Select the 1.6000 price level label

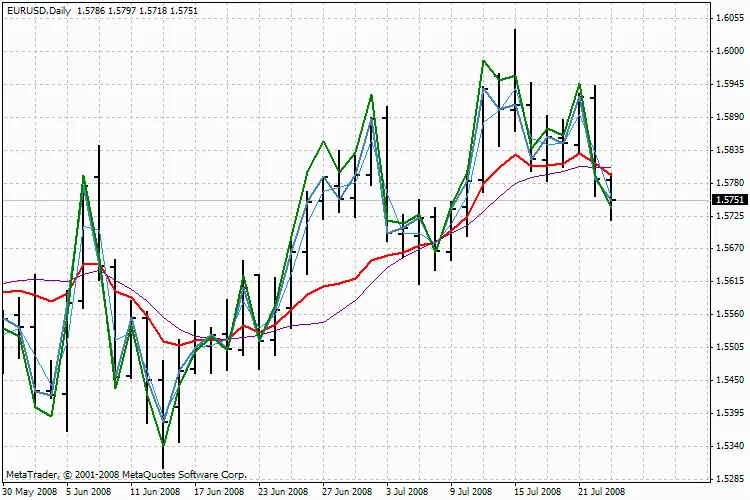pyautogui.click(x=729, y=51)
